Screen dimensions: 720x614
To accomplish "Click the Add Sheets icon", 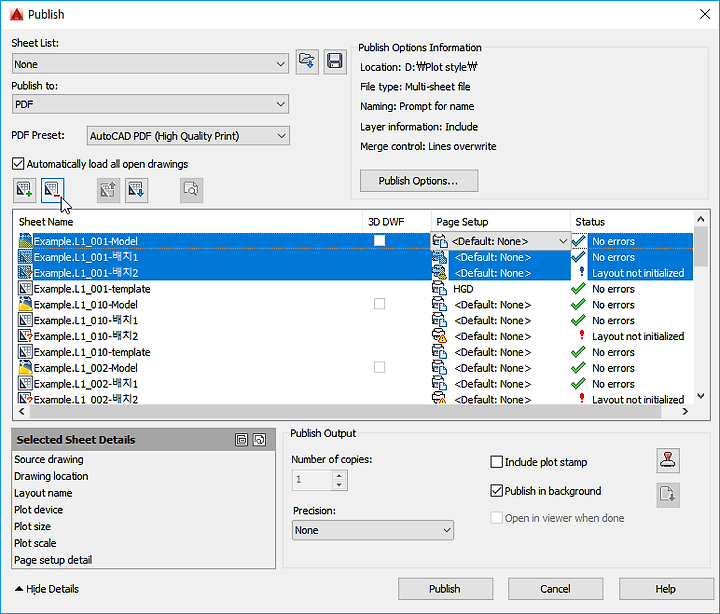I will pos(24,190).
